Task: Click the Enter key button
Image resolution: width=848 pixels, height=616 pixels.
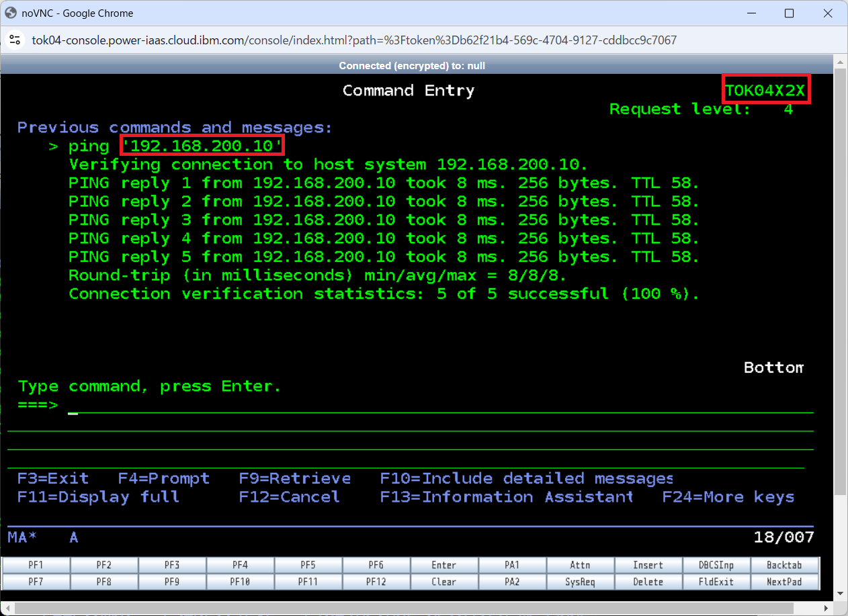Action: [444, 565]
